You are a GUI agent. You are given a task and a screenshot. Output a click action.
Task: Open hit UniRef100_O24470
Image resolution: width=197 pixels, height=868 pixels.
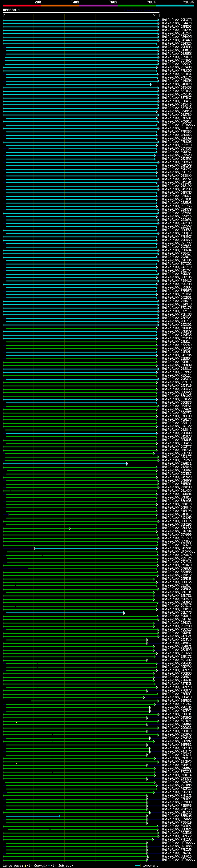point(177,23)
